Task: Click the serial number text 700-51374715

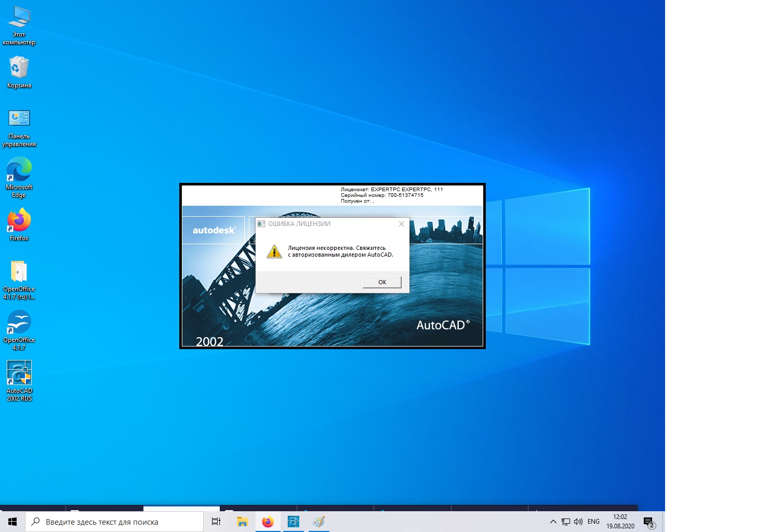Action: point(405,195)
